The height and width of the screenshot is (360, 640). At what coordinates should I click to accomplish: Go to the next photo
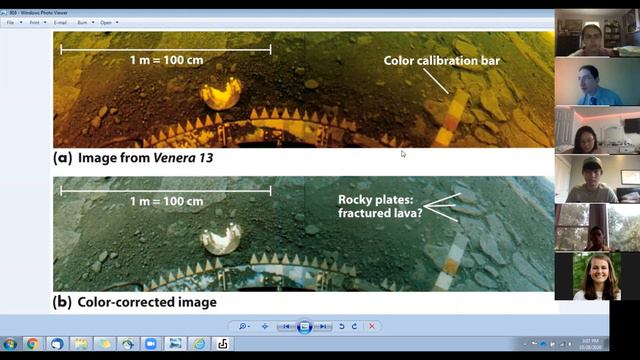(323, 327)
